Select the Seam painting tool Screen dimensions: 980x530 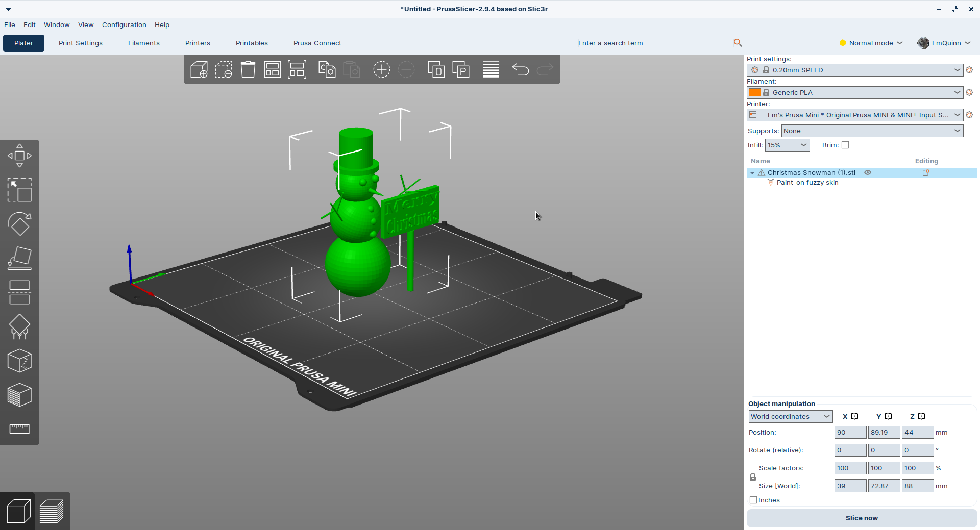pos(19,361)
